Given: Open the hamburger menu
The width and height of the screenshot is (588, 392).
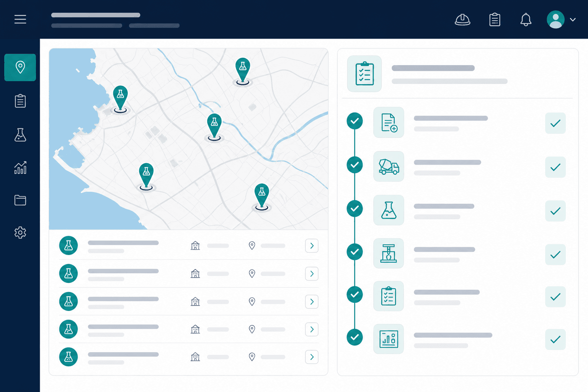Looking at the screenshot, I should pos(20,19).
